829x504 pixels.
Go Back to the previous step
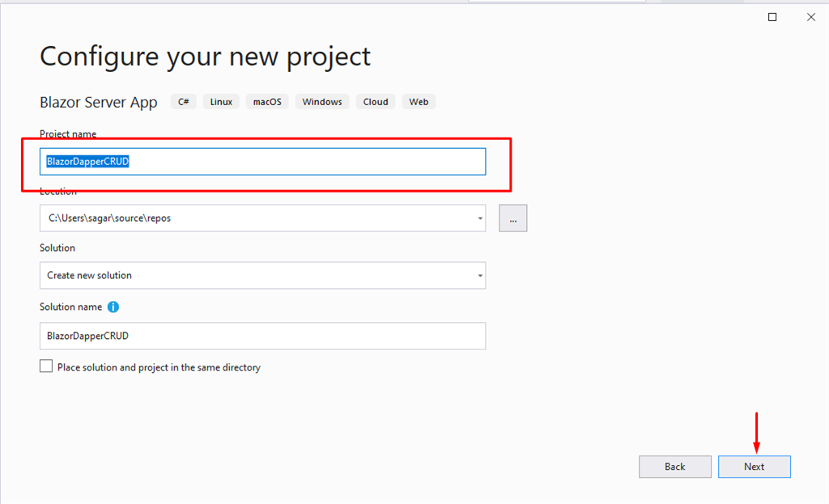click(x=674, y=467)
